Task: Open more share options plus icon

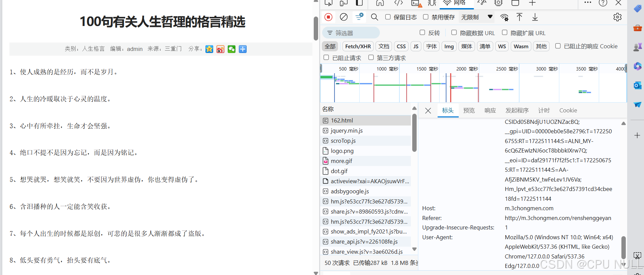Action: pos(243,49)
